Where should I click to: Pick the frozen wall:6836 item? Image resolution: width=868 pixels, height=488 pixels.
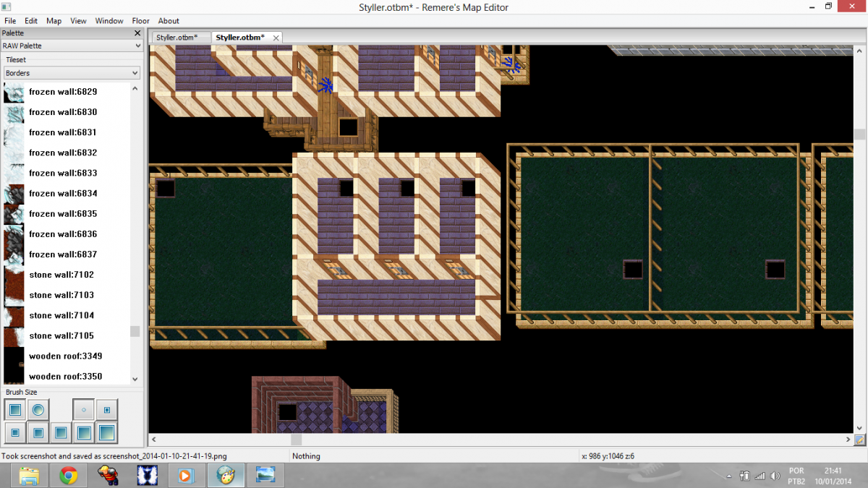point(67,234)
